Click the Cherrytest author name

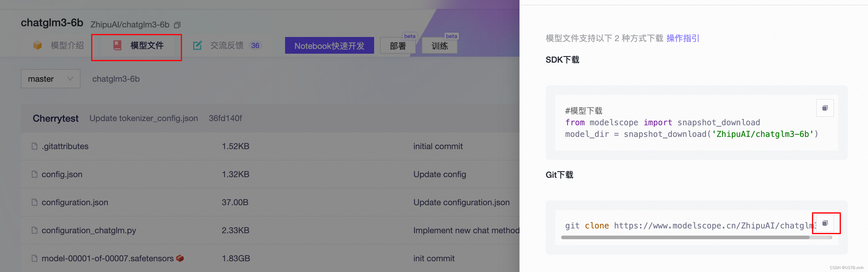point(56,118)
